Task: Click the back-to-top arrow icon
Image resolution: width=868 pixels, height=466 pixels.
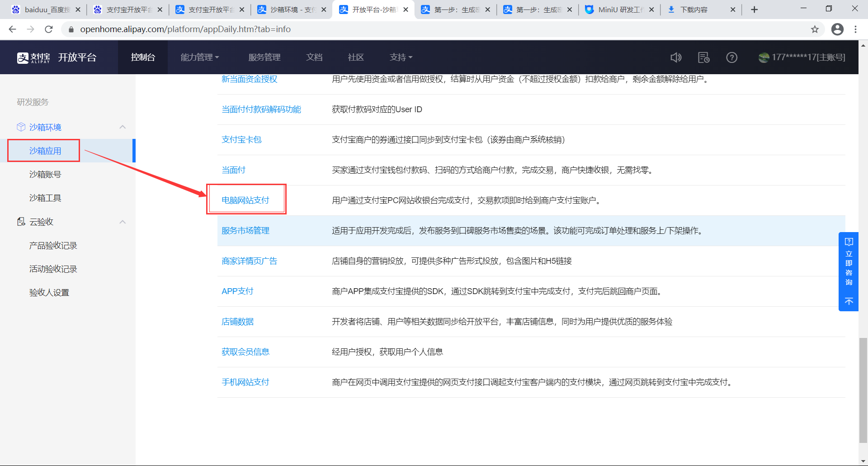Action: pyautogui.click(x=849, y=301)
